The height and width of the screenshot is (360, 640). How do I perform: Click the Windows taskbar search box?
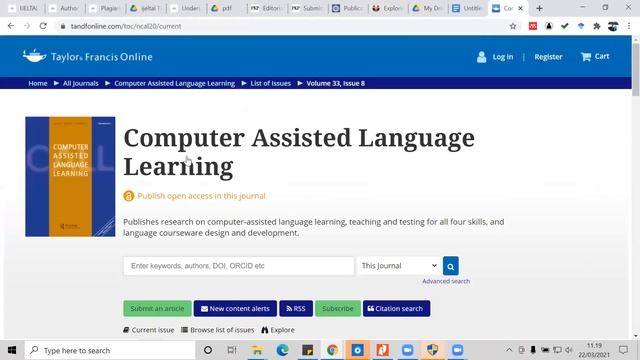pos(110,350)
